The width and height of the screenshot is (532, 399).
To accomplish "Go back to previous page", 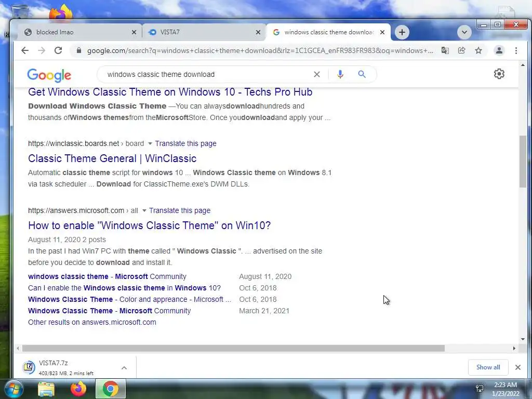I will click(25, 50).
